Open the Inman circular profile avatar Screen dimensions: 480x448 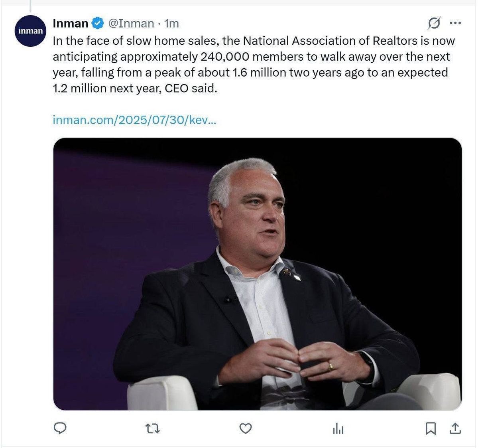click(30, 31)
